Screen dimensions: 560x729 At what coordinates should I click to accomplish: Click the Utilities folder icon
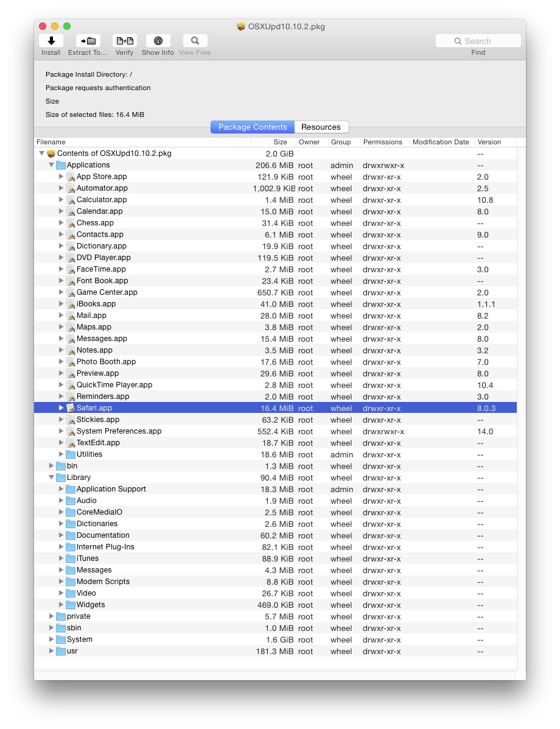click(x=71, y=454)
